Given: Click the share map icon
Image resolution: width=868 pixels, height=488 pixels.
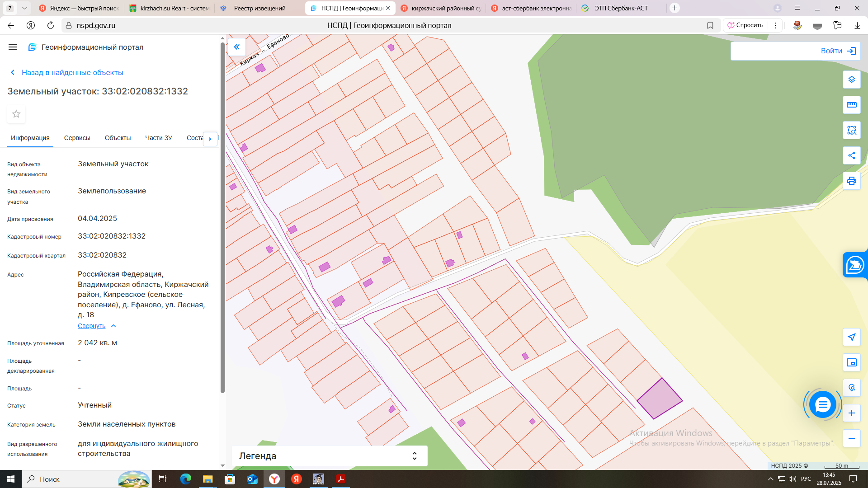Looking at the screenshot, I should (x=851, y=155).
